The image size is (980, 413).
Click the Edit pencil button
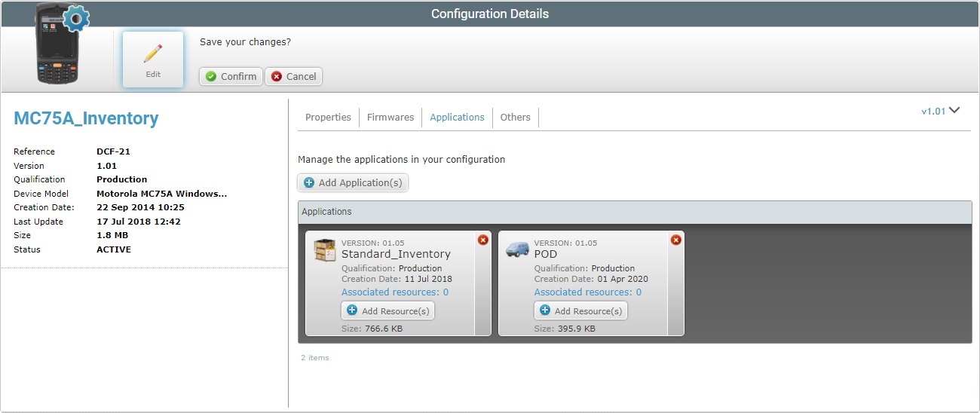click(153, 59)
